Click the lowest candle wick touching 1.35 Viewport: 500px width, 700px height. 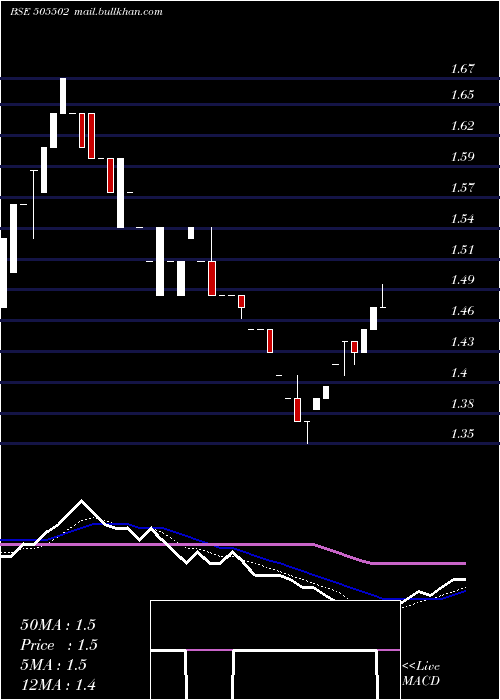click(x=307, y=432)
